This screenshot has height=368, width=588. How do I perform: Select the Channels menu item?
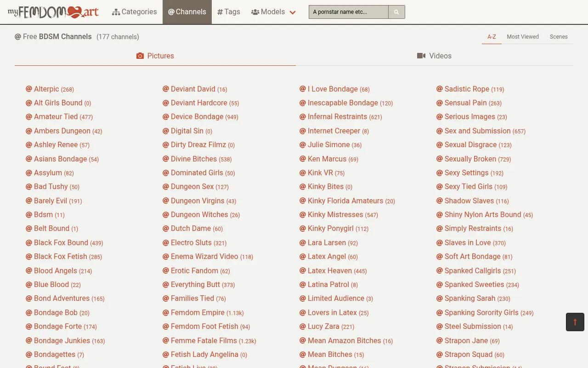pyautogui.click(x=187, y=12)
